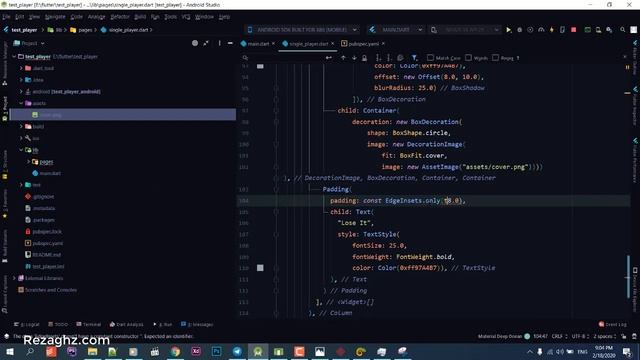Viewport: 640px width, 360px height.
Task: Select the cover.png file in assets
Action: [122, 115]
